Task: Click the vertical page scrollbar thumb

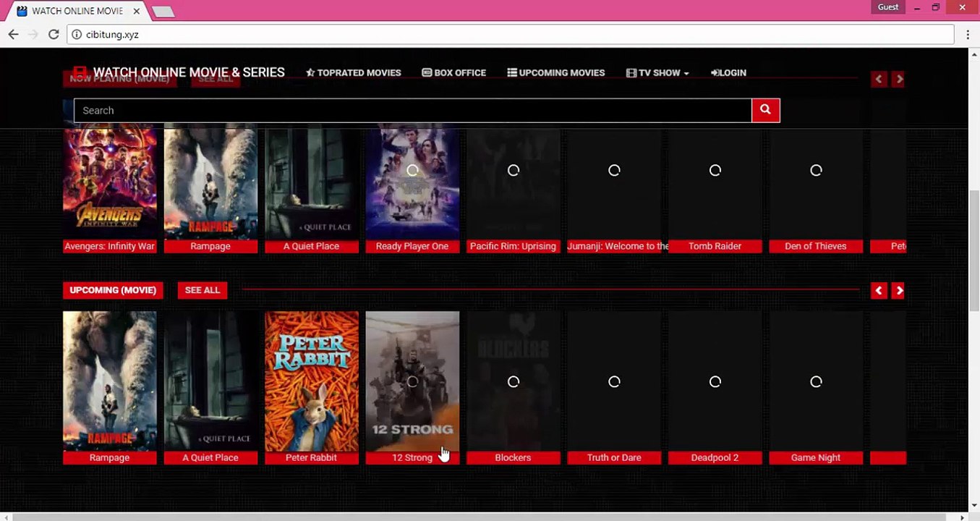Action: (x=974, y=250)
